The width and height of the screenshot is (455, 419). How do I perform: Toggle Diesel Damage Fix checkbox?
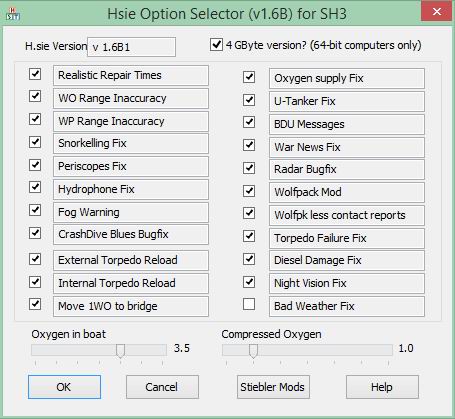point(249,259)
